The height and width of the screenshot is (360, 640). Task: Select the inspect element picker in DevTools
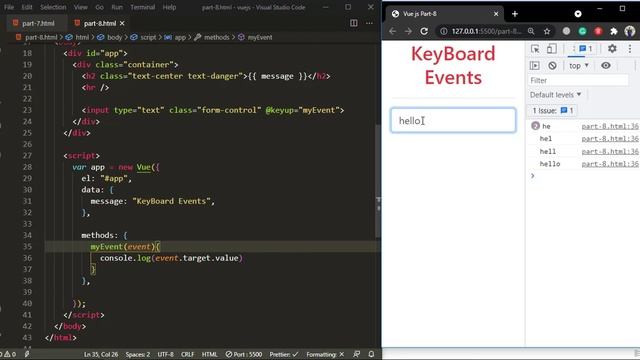pyautogui.click(x=535, y=49)
